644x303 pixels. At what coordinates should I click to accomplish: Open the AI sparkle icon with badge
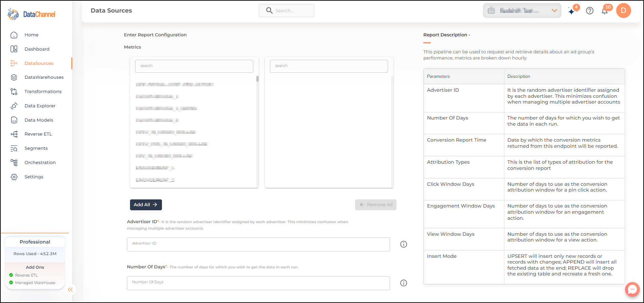click(x=572, y=11)
